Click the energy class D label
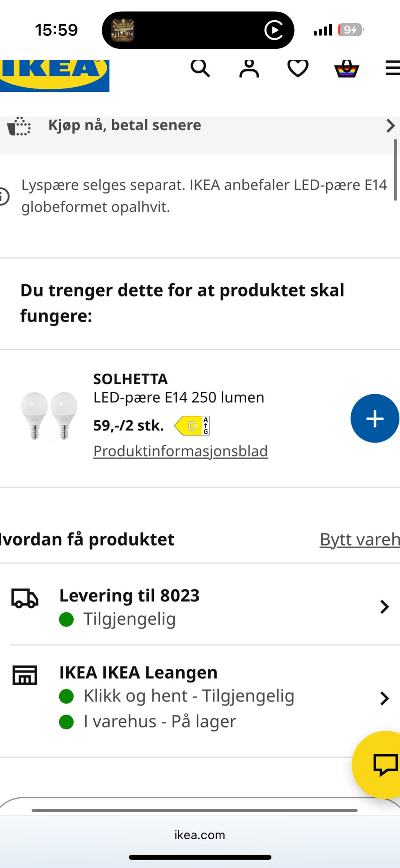400x868 pixels. pos(192,426)
